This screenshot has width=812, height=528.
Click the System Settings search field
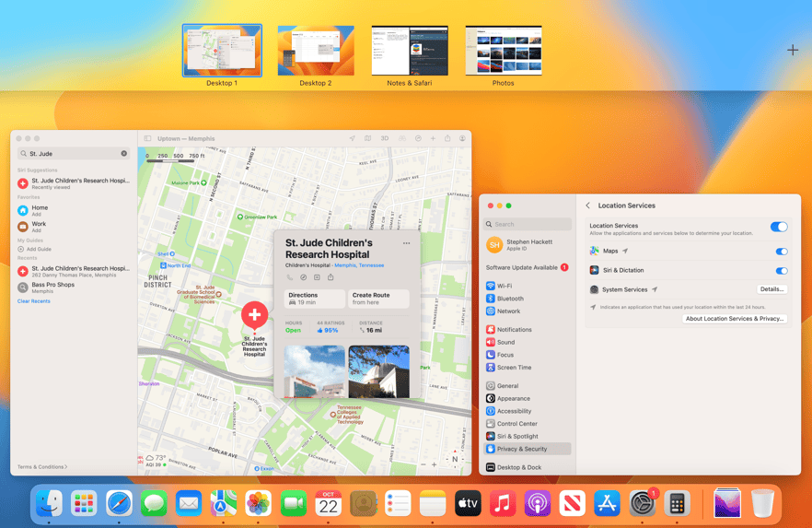pyautogui.click(x=528, y=224)
